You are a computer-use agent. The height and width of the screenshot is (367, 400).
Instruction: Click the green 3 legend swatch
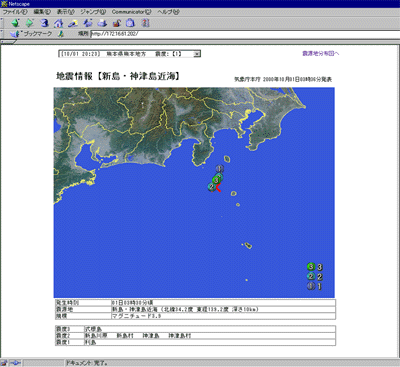pos(311,267)
